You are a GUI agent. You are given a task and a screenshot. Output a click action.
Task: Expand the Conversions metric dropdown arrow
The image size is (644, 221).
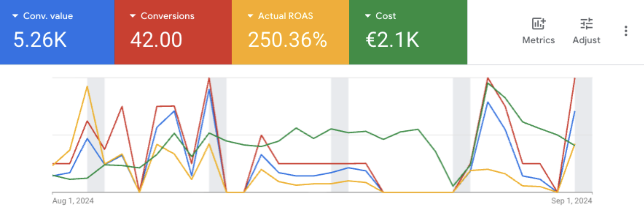pyautogui.click(x=133, y=16)
